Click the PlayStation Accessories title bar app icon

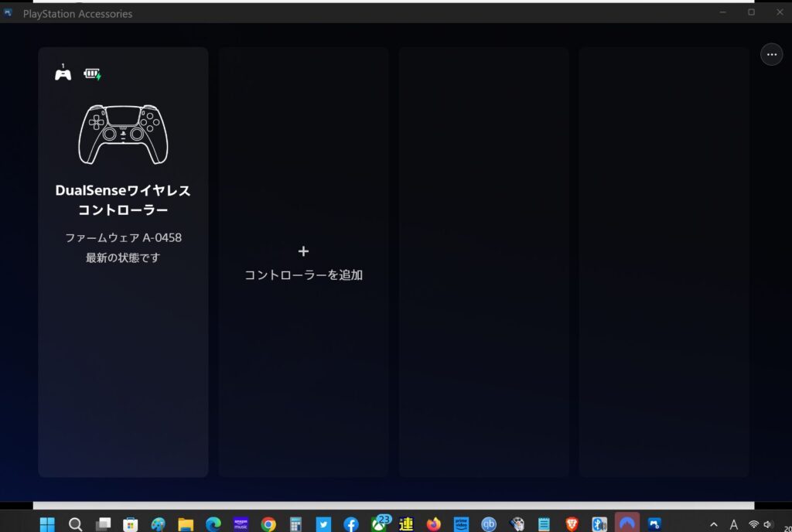[x=8, y=13]
